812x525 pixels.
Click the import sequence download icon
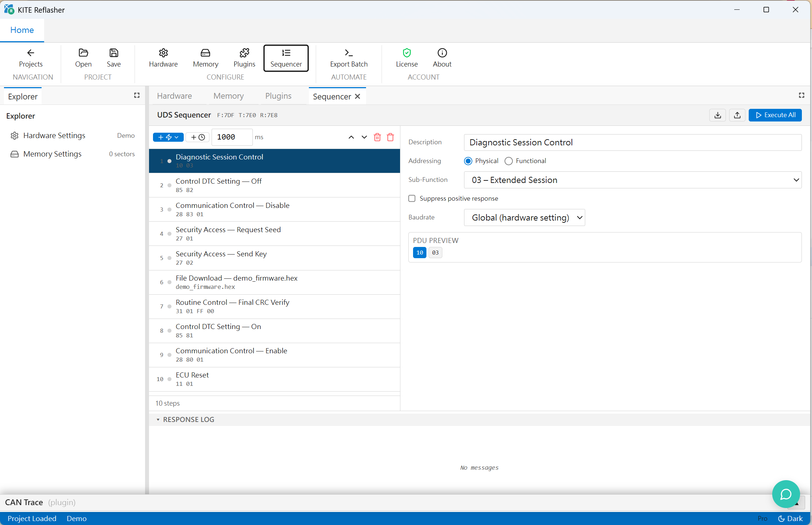tap(718, 115)
